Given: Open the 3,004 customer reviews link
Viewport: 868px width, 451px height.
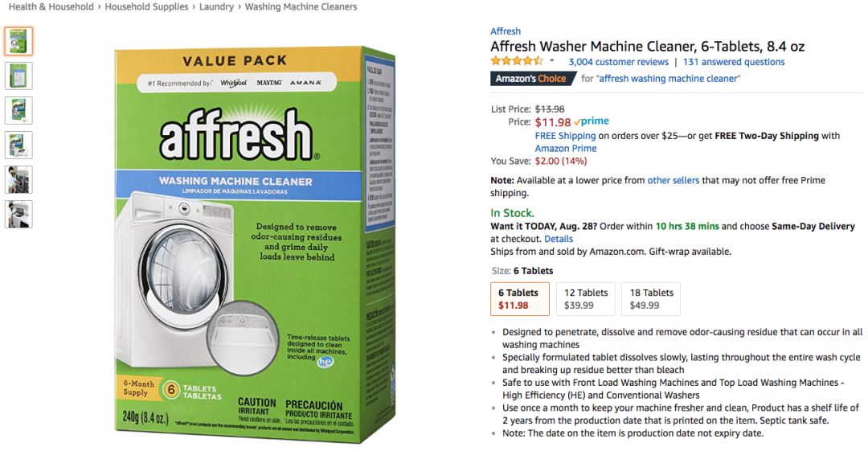Looking at the screenshot, I should click(618, 62).
